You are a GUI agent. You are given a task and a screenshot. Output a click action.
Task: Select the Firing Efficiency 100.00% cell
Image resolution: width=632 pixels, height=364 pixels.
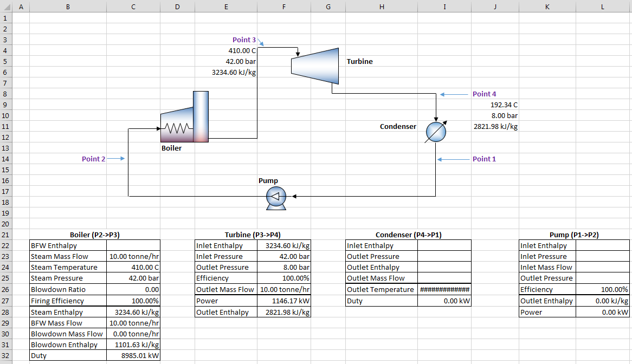click(x=133, y=301)
